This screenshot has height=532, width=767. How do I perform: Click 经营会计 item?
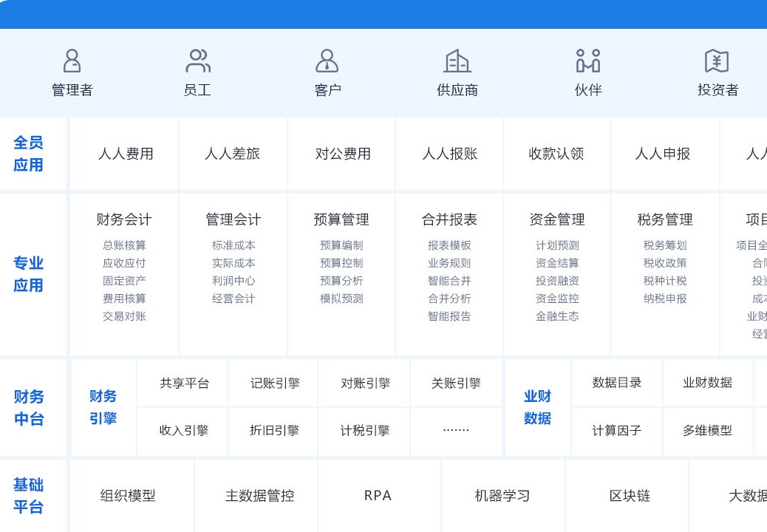click(x=233, y=299)
